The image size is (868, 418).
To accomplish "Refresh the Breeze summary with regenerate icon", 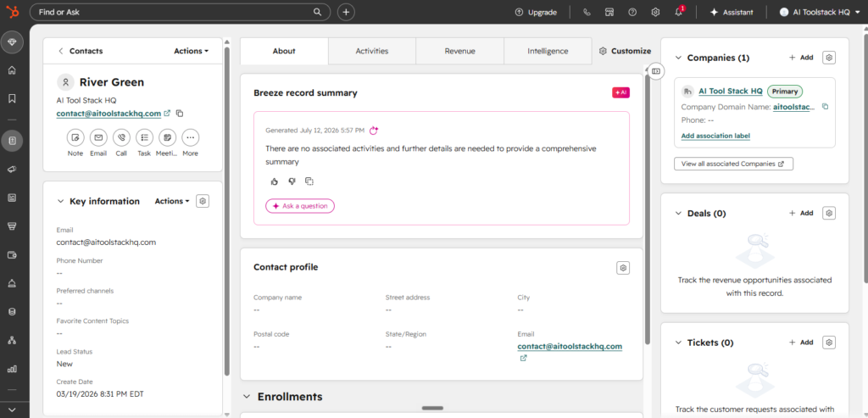I will pos(374,131).
